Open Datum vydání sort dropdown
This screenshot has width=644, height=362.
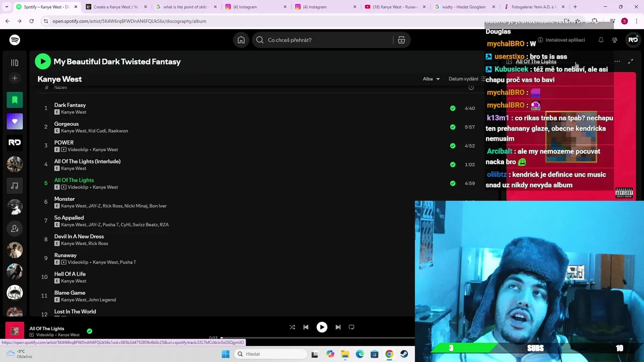[466, 79]
